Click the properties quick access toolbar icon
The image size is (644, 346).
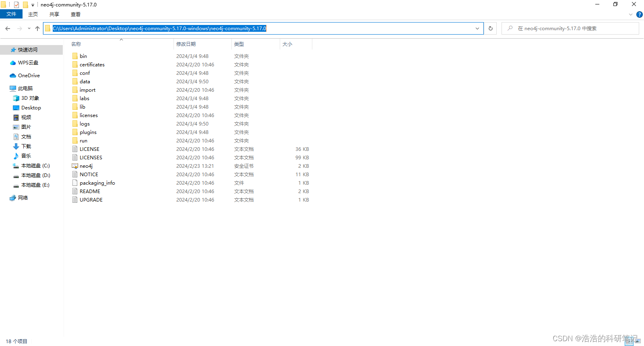(17, 5)
